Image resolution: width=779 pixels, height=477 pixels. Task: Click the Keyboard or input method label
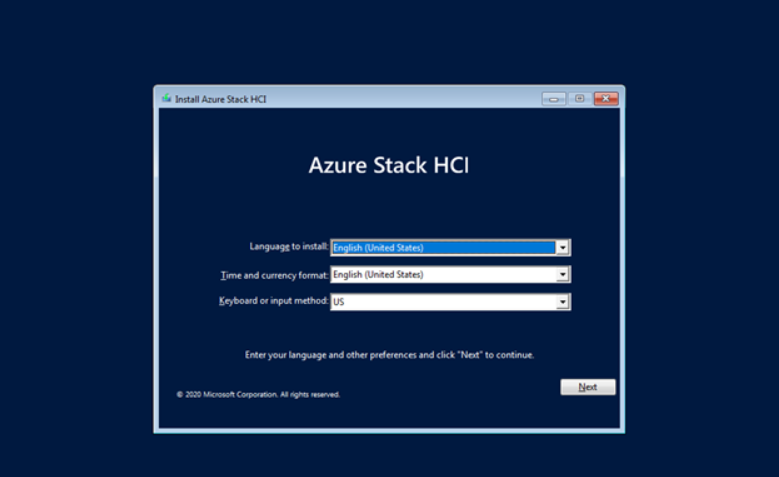pos(273,301)
